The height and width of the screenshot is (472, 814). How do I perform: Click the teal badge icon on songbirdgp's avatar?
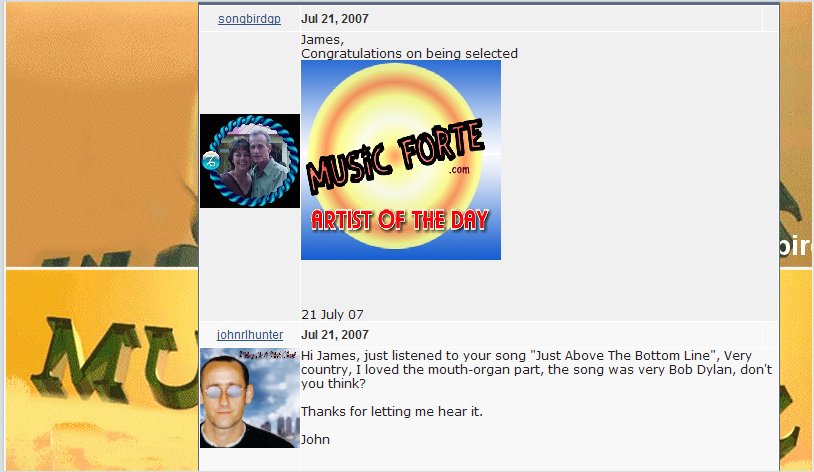point(211,161)
